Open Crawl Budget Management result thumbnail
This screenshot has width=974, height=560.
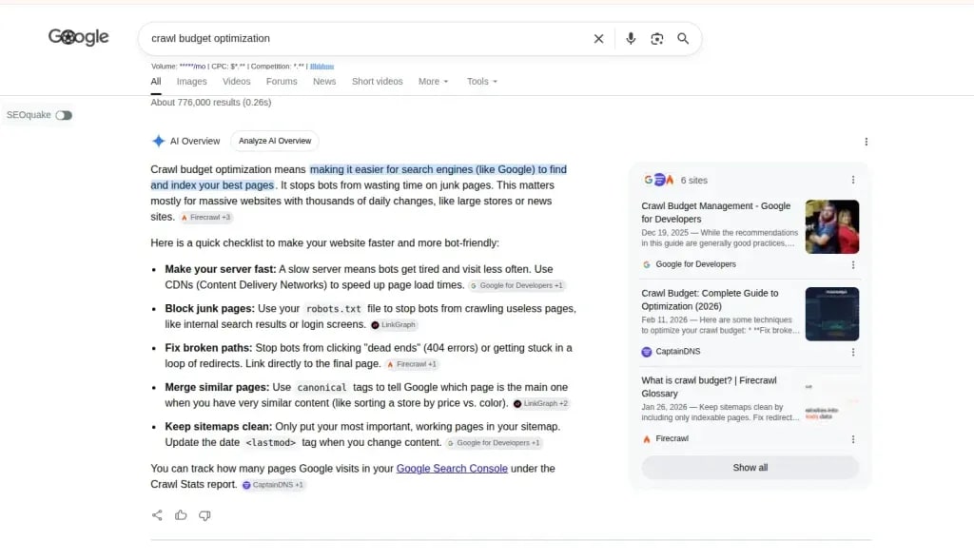coord(831,226)
